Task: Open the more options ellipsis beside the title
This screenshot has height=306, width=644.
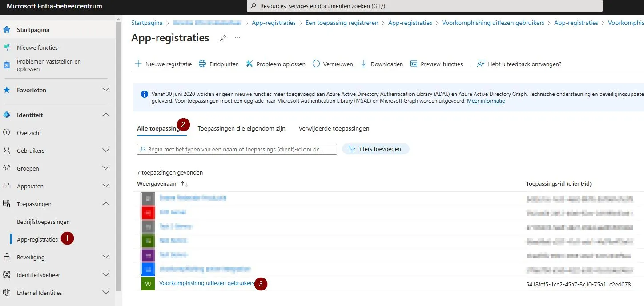Action: point(237,38)
